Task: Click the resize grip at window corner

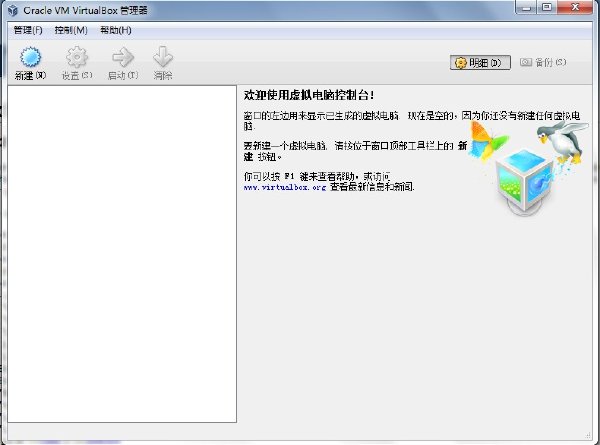Action: [588, 435]
